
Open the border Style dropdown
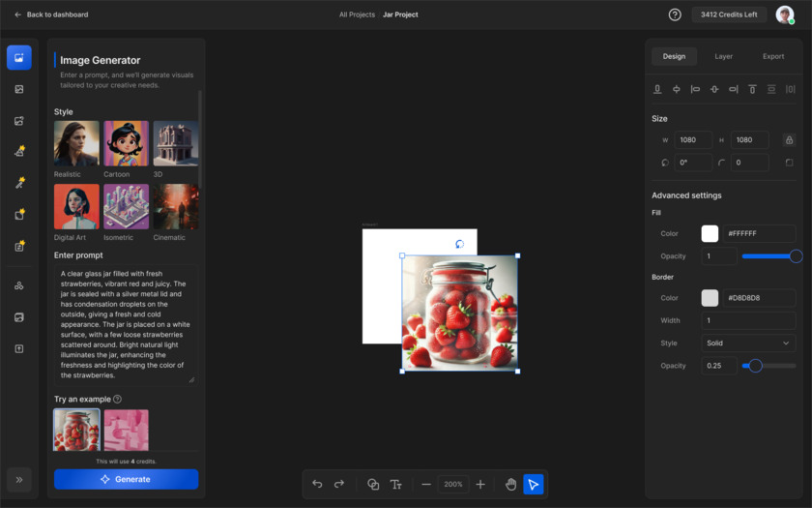[x=748, y=343]
